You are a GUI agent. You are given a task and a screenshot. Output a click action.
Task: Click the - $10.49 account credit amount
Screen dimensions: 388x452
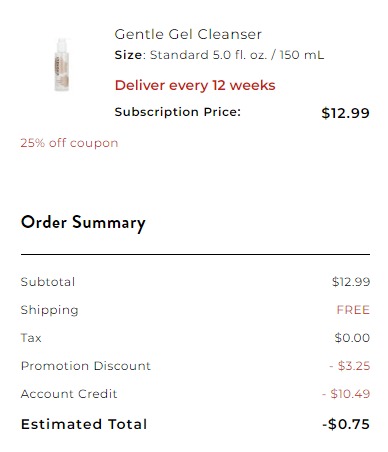tap(346, 394)
